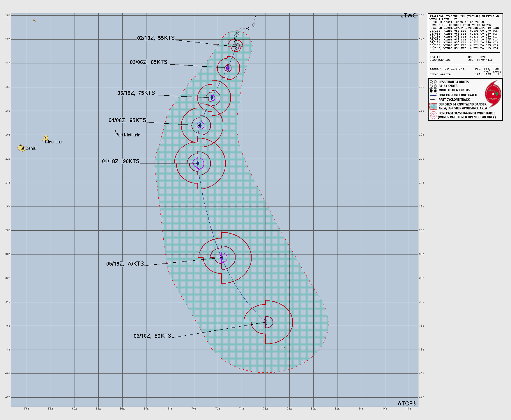This screenshot has height=420, width=511.
Task: Click the 34 knot danger area legend swatch
Action: coord(433,106)
